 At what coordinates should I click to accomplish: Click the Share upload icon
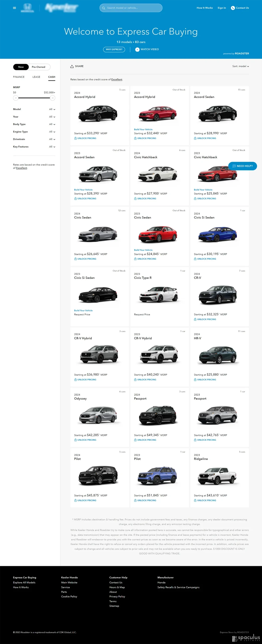[x=72, y=66]
